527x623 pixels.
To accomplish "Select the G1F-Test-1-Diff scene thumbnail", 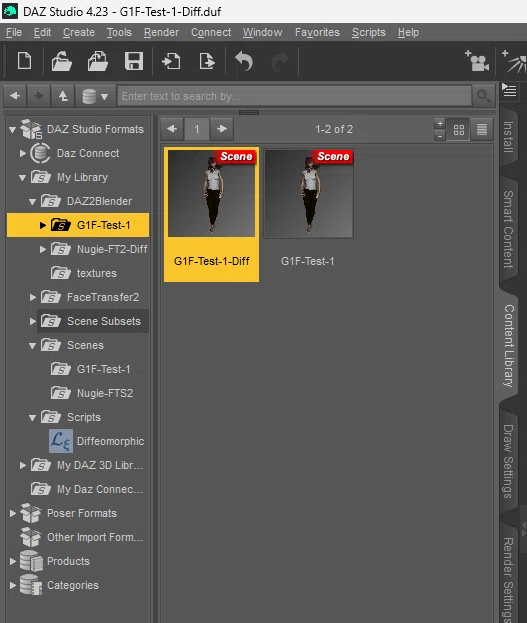I will [x=211, y=215].
